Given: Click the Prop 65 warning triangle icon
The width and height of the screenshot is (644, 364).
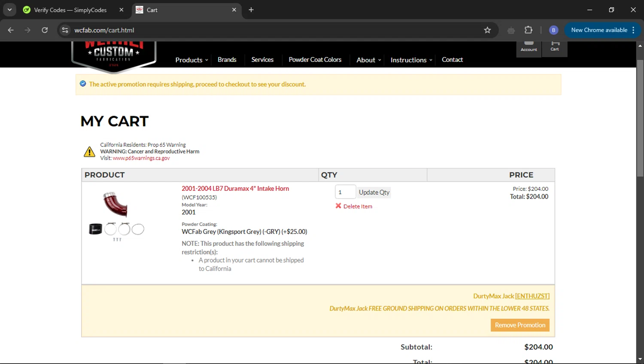Looking at the screenshot, I should pyautogui.click(x=89, y=152).
